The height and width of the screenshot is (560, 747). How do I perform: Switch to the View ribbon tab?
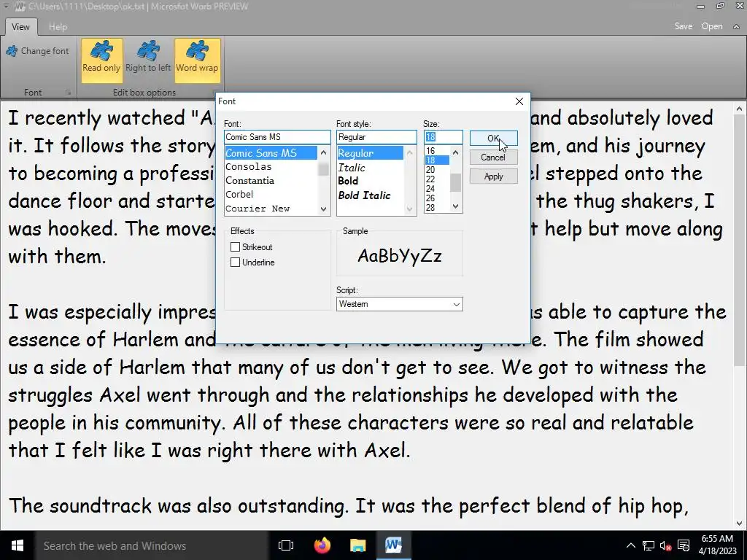pos(20,27)
